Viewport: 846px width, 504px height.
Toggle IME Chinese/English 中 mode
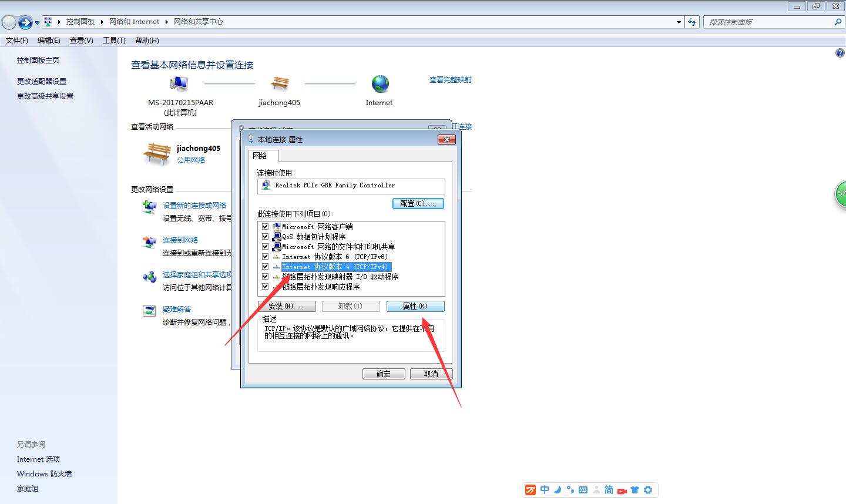click(545, 490)
